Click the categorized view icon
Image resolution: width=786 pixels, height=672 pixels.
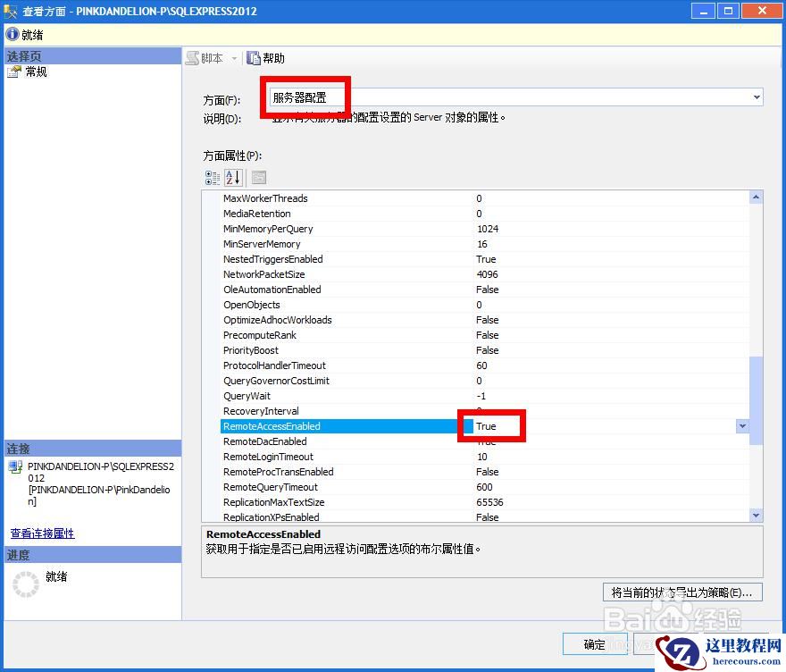click(x=213, y=178)
